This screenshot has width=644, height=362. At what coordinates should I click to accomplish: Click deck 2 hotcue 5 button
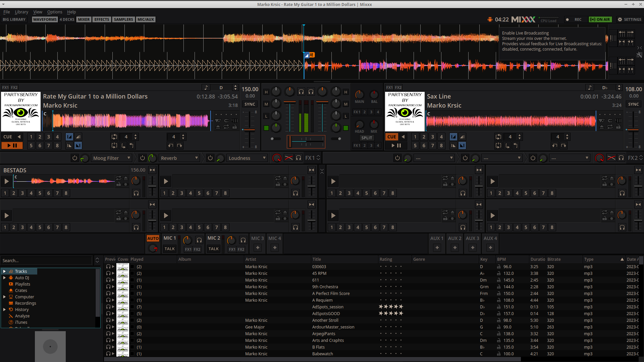pos(415,145)
